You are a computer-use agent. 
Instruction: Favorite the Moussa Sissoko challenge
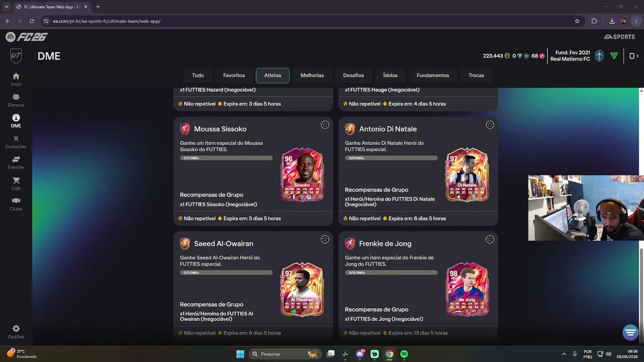[x=325, y=125]
